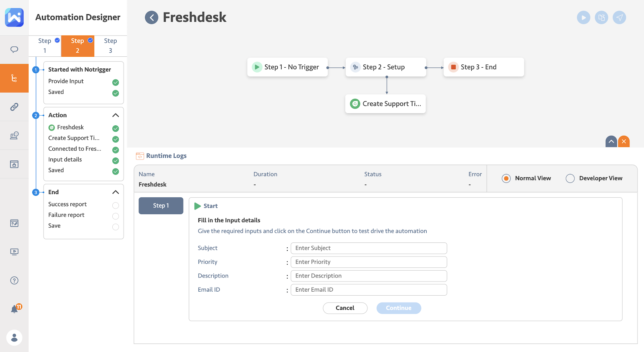
Task: Switch to the Step 2 tab
Action: click(x=78, y=46)
